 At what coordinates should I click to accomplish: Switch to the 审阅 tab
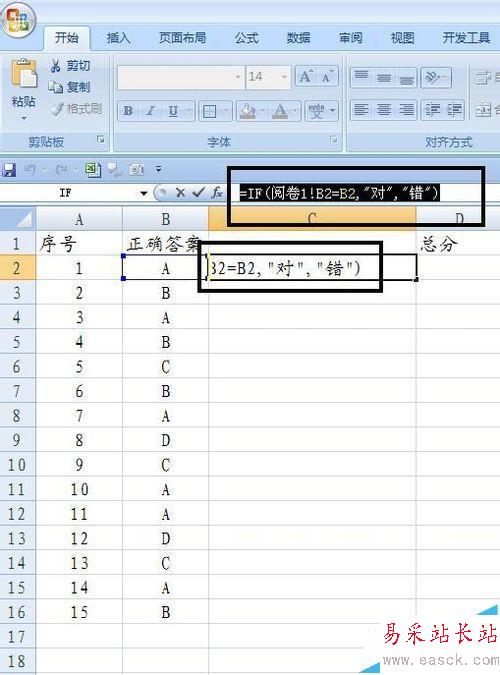coord(351,38)
